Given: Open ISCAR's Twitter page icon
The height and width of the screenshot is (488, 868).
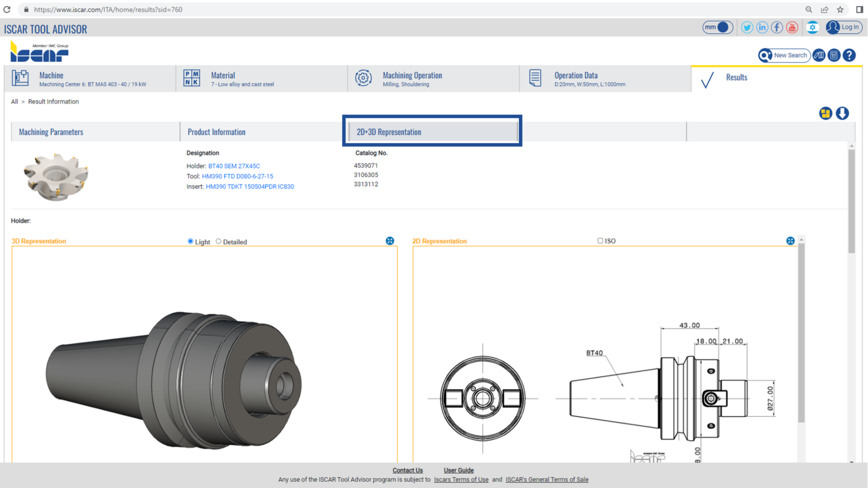Looking at the screenshot, I should (747, 28).
